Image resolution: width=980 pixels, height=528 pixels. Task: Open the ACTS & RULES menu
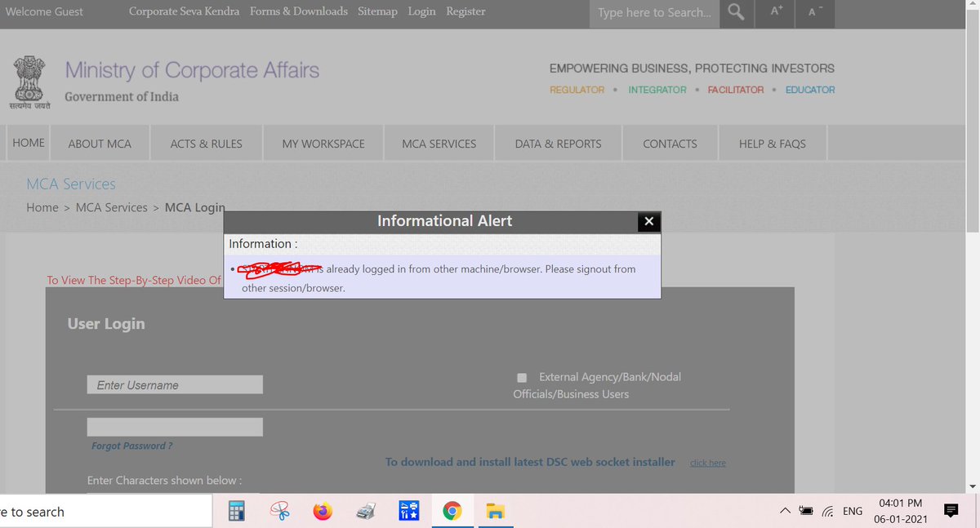pos(207,144)
